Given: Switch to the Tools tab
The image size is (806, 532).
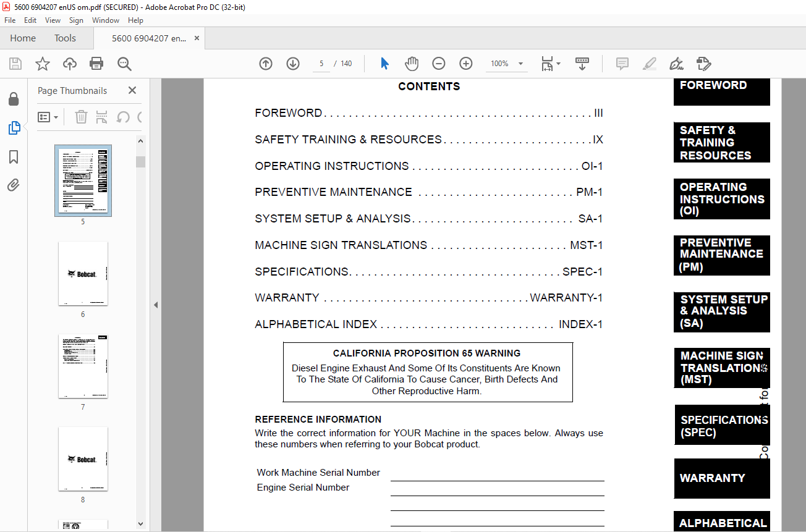Looking at the screenshot, I should [x=65, y=38].
